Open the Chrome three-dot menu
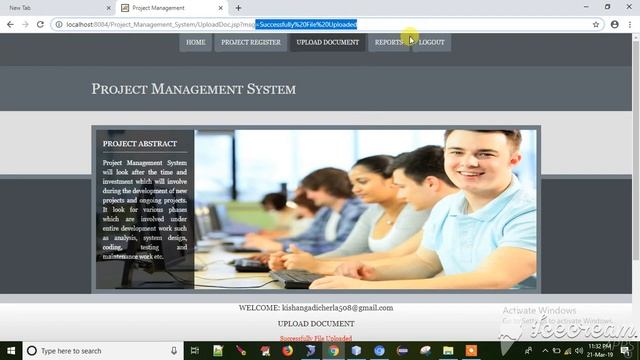The image size is (640, 360). 630,24
